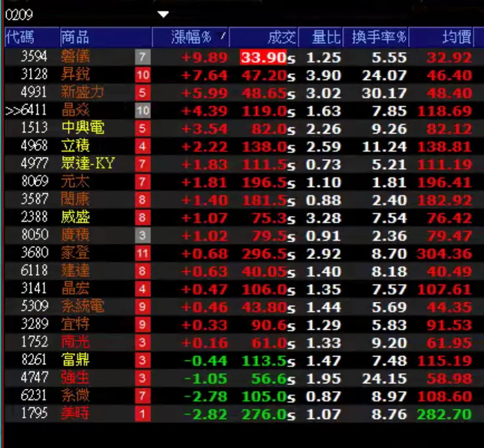Click the red 3 badge of 強生
The image size is (484, 448).
pyautogui.click(x=143, y=378)
